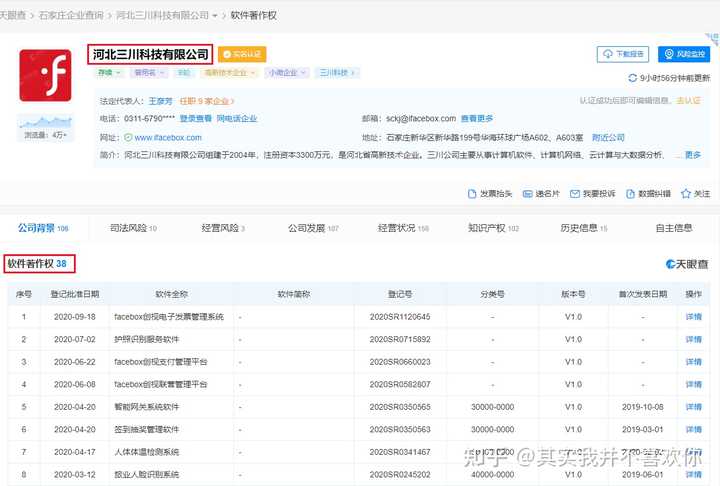
Task: Open 详情 for facebox创视支付管理平台 row
Action: 693,362
